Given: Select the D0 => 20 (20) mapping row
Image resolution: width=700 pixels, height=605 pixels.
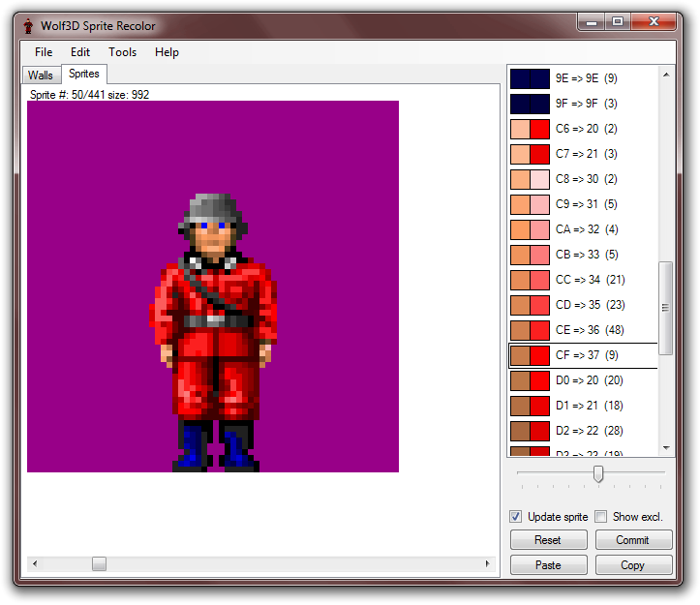Looking at the screenshot, I should tap(583, 380).
